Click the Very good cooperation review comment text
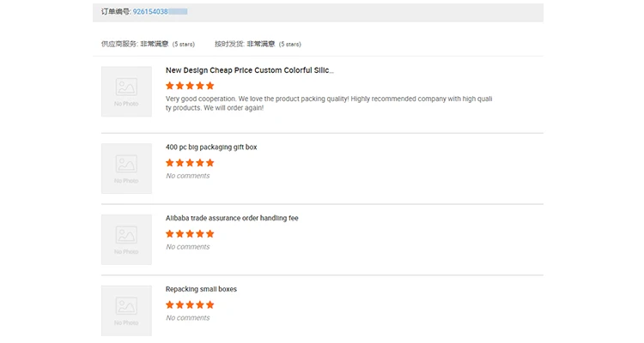 click(328, 103)
